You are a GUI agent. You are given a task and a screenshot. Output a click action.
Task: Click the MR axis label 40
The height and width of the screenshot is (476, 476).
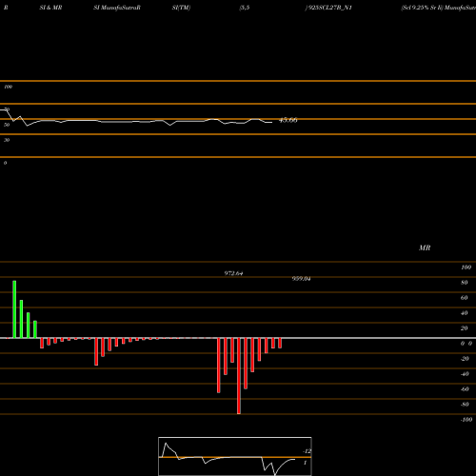[464, 313]
